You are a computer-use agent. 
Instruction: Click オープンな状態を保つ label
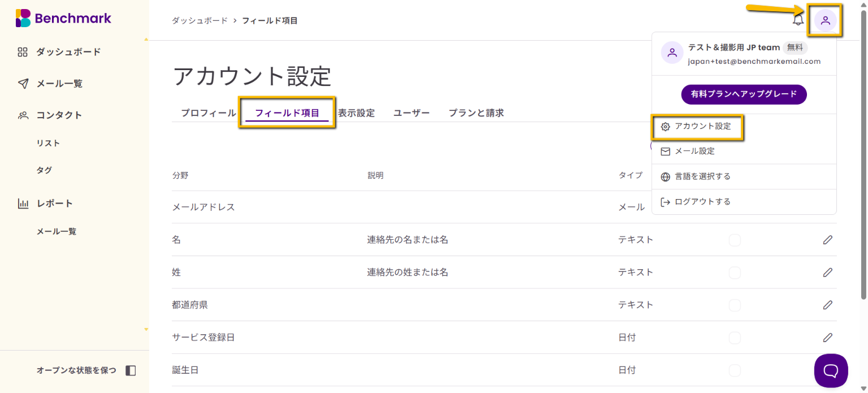(76, 370)
